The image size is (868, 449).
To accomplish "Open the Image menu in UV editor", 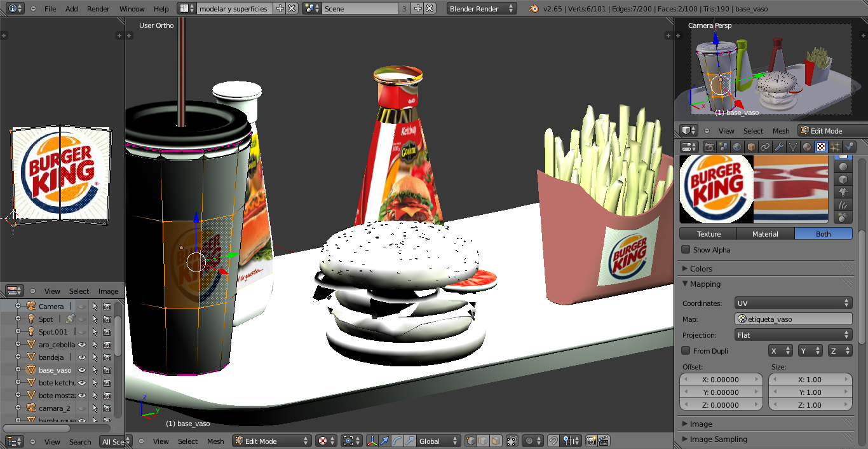I will click(108, 291).
